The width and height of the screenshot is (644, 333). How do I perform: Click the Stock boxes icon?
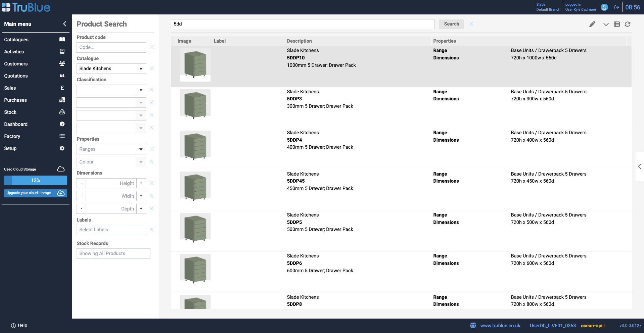[x=62, y=112]
